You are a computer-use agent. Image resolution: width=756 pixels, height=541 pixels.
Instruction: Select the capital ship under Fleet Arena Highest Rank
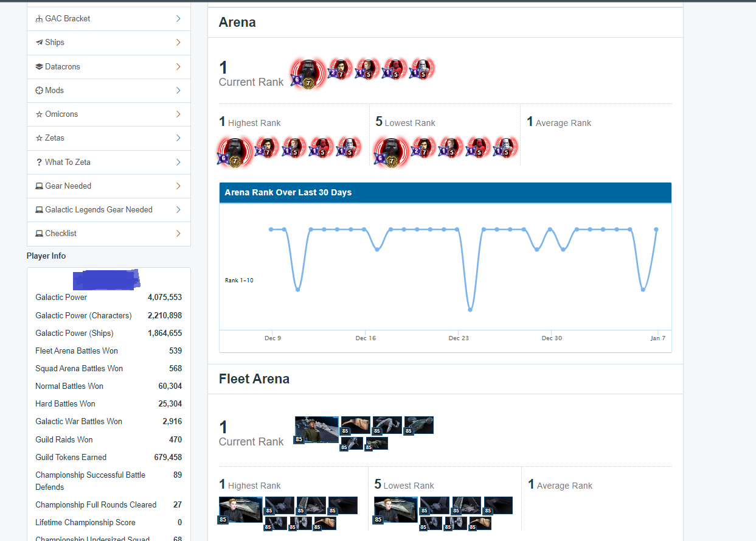(241, 510)
